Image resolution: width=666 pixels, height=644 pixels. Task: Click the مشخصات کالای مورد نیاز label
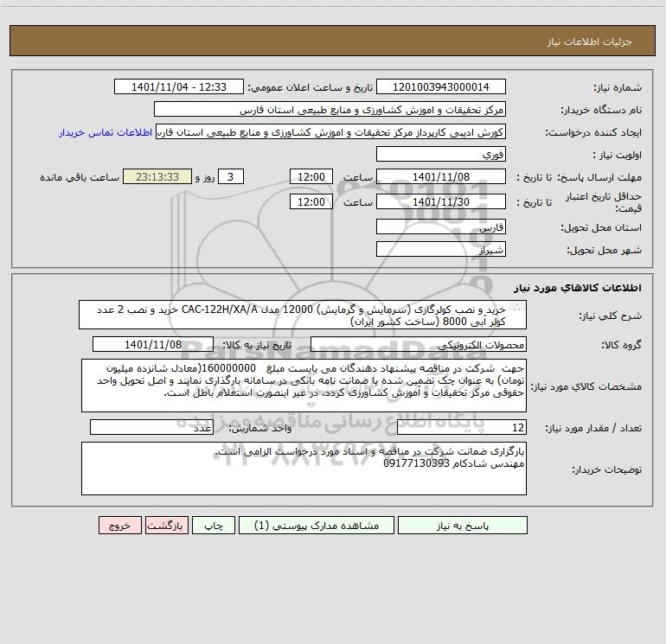coord(586,386)
